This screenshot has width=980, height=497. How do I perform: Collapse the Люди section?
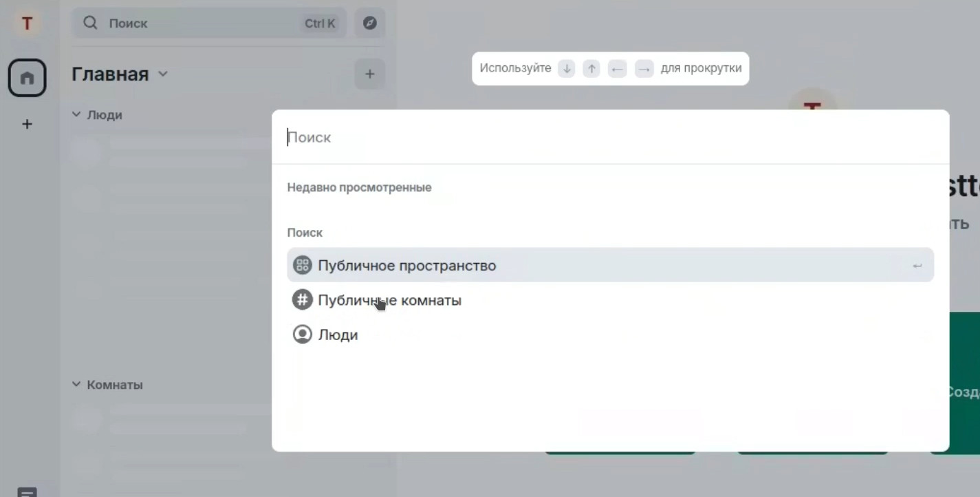[x=98, y=115]
